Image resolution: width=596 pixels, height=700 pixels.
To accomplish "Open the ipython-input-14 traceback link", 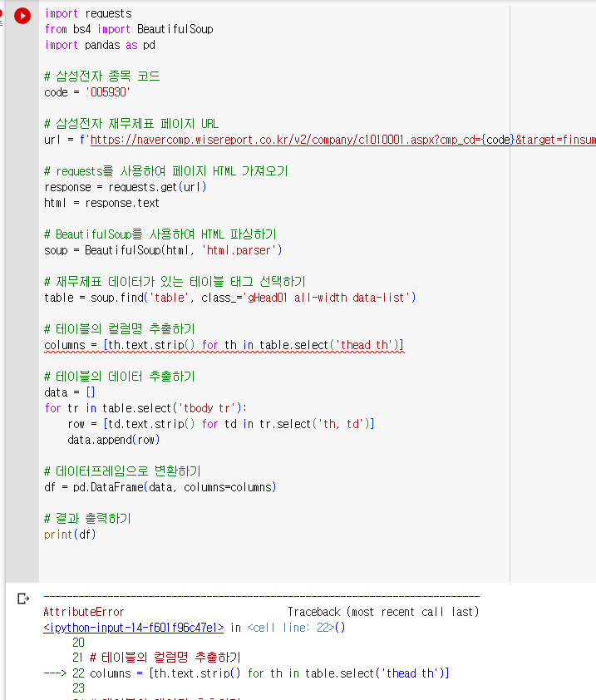I will pos(134,627).
